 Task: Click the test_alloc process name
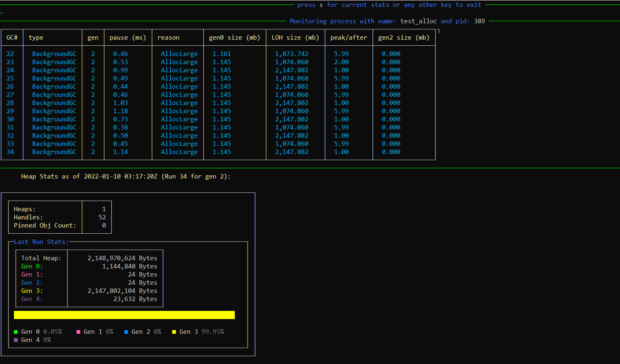click(418, 21)
